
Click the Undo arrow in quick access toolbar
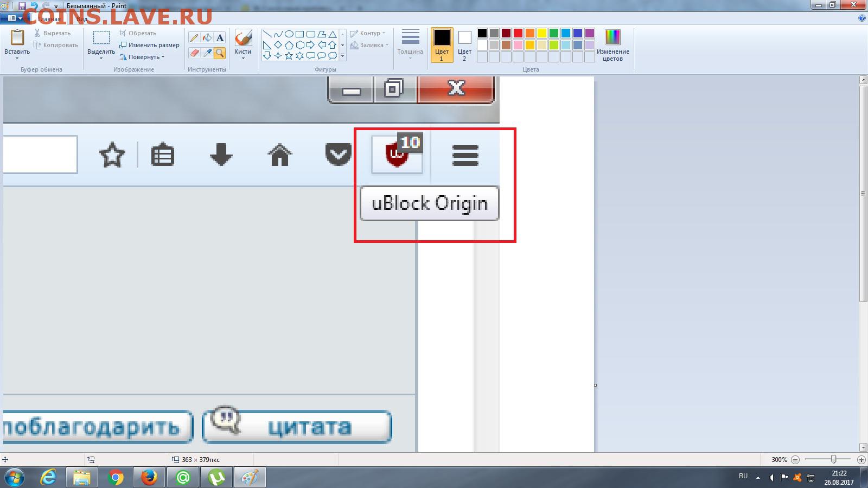(x=34, y=6)
